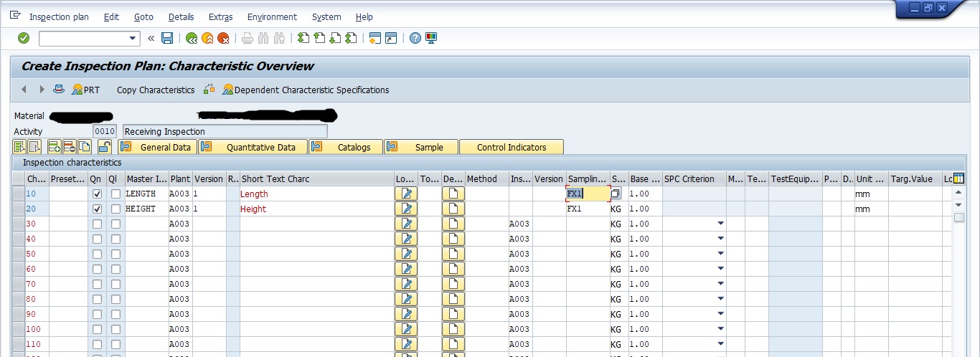Open long text editor for Length row
The image size is (980, 357).
406,194
